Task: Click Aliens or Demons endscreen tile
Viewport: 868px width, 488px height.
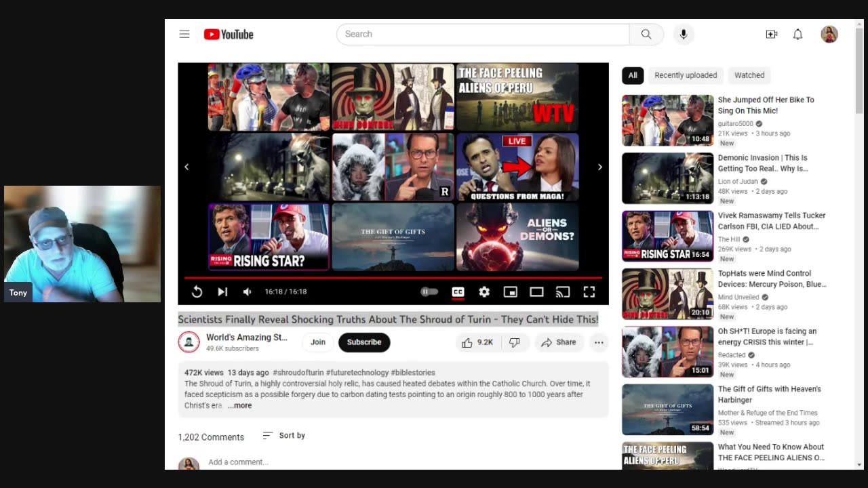Action: [x=517, y=237]
